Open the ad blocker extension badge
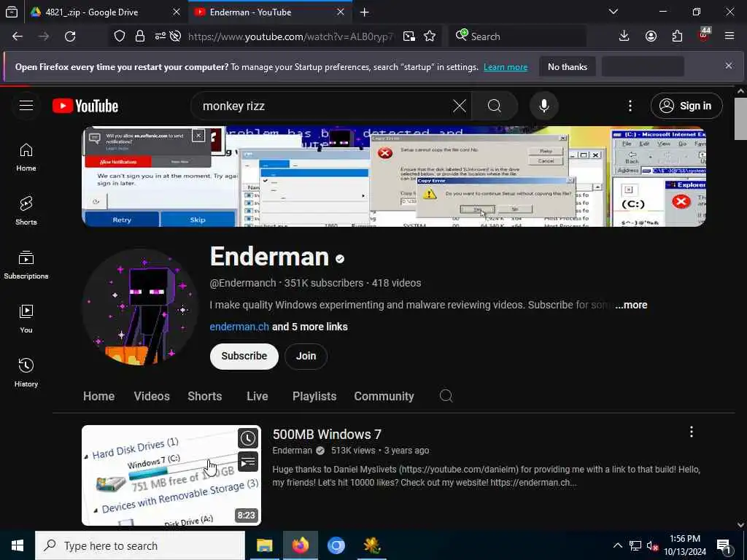Screen dimensions: 747x560 tap(704, 35)
